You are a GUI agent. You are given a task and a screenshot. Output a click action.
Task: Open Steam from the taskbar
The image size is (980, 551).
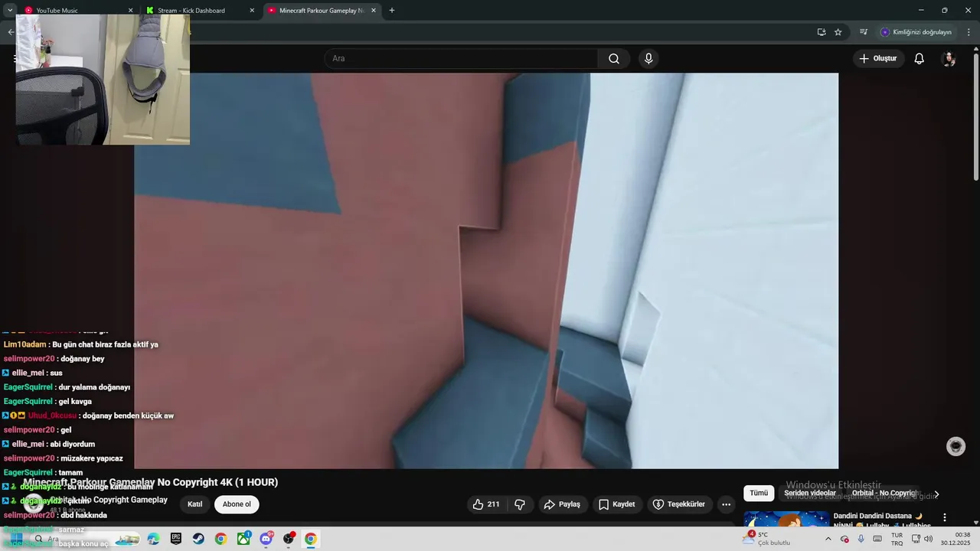point(198,539)
